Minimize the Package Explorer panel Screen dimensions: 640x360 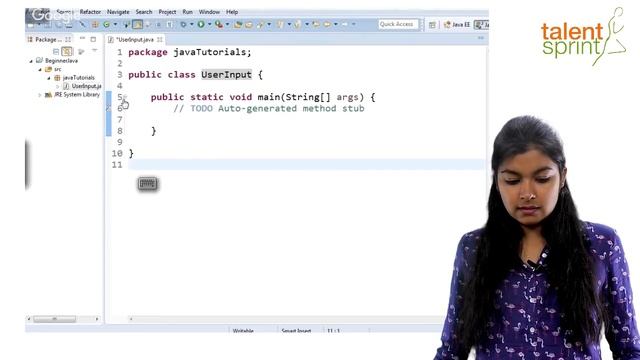(x=82, y=39)
